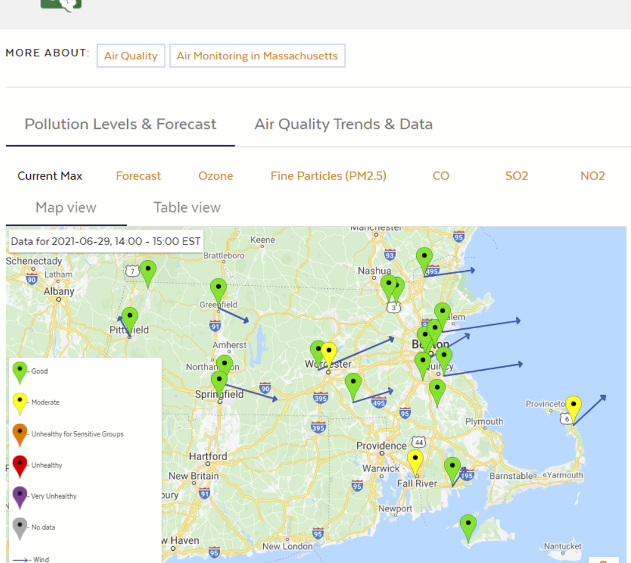Click the Keene label on map
This screenshot has height=563, width=631.
263,240
